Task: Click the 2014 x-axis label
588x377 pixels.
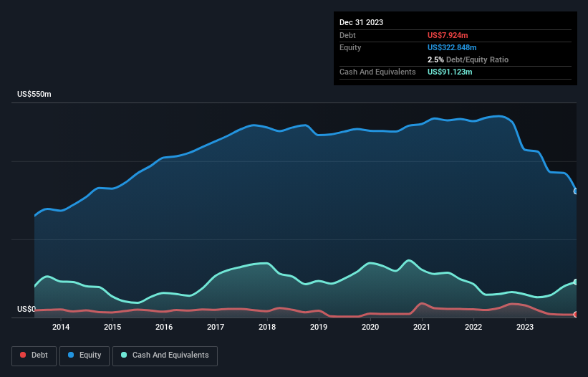Action: 61,327
